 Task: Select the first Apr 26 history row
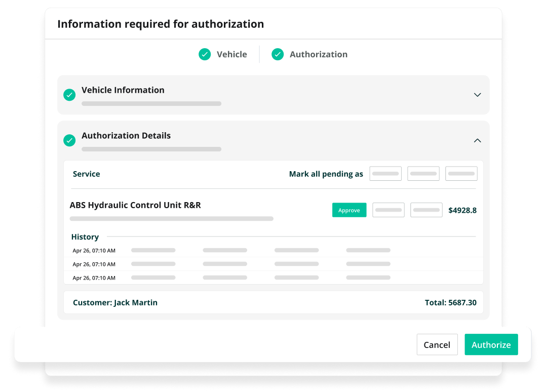coord(94,250)
